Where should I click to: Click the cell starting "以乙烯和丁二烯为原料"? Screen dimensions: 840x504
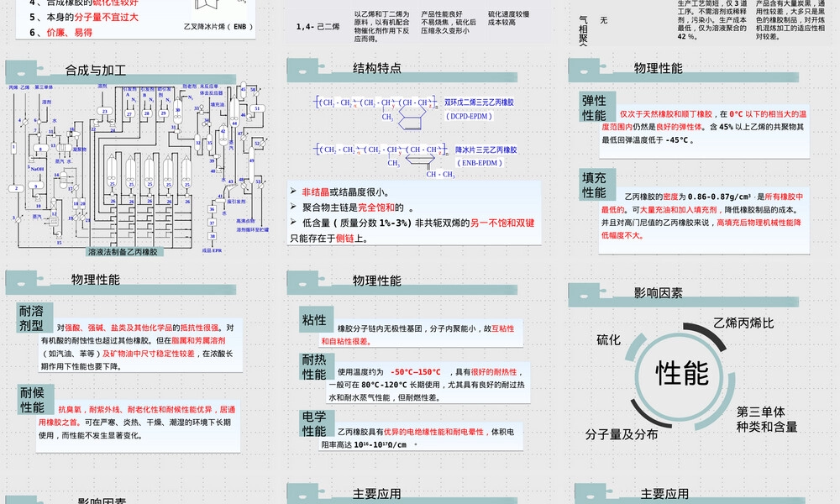381,26
